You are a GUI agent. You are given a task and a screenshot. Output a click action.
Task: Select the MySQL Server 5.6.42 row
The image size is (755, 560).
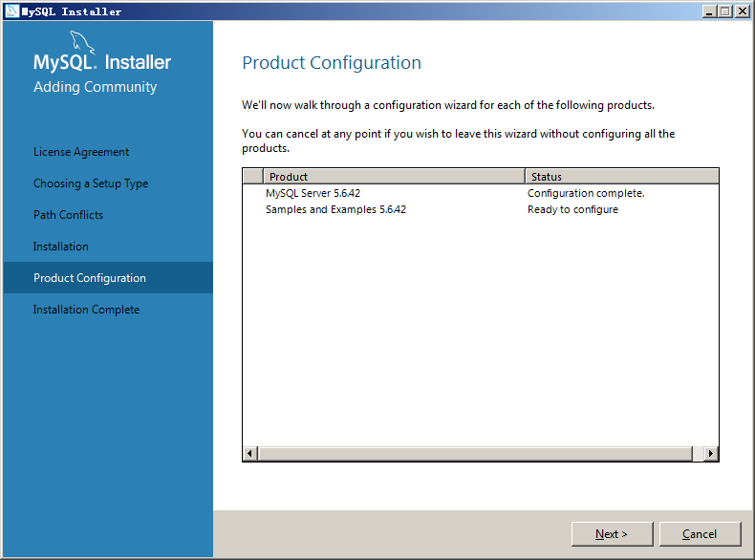pos(480,193)
